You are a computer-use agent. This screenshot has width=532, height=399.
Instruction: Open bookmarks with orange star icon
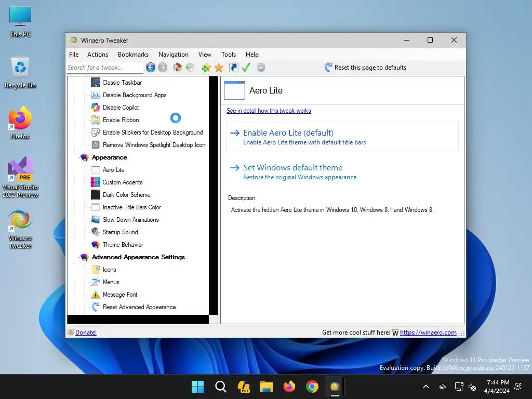[x=219, y=68]
